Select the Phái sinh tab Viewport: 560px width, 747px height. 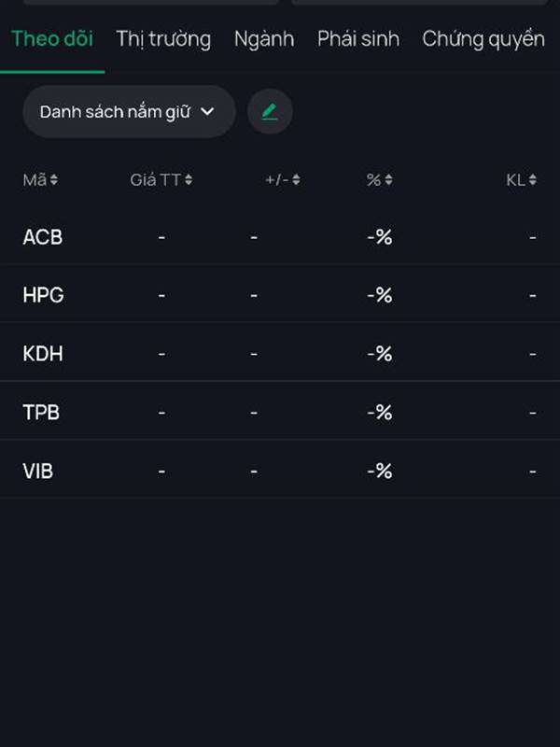click(x=358, y=39)
